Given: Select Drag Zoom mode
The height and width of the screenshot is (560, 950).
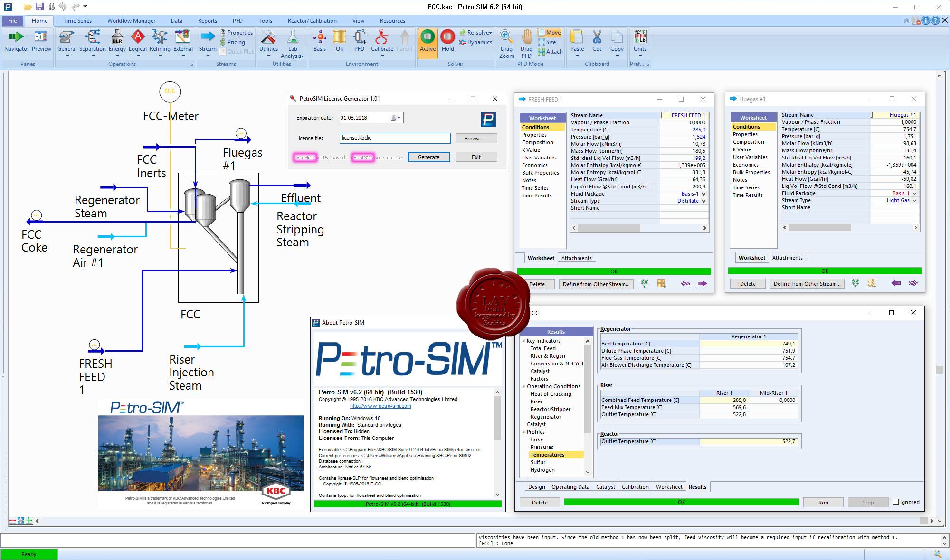Looking at the screenshot, I should (506, 44).
